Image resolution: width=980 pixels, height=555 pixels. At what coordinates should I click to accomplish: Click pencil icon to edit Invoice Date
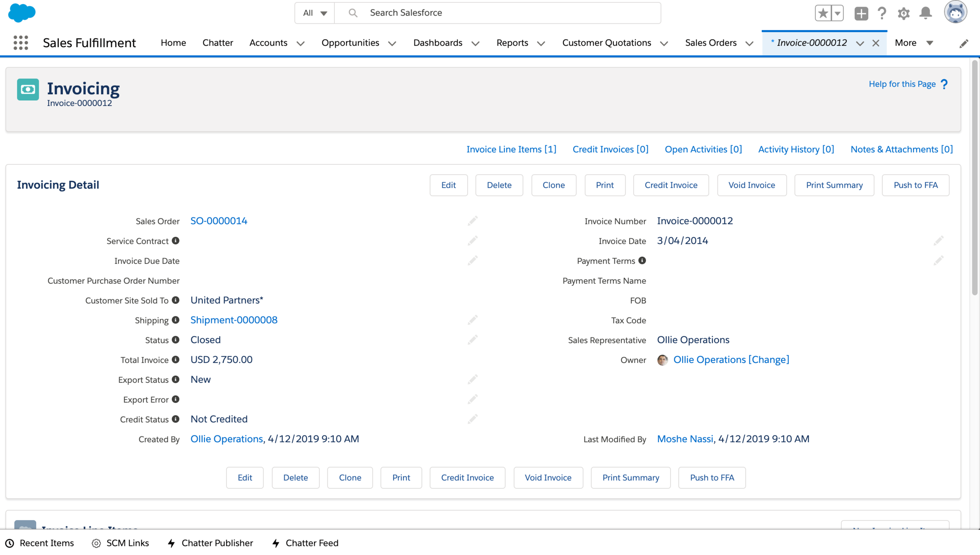pos(938,241)
